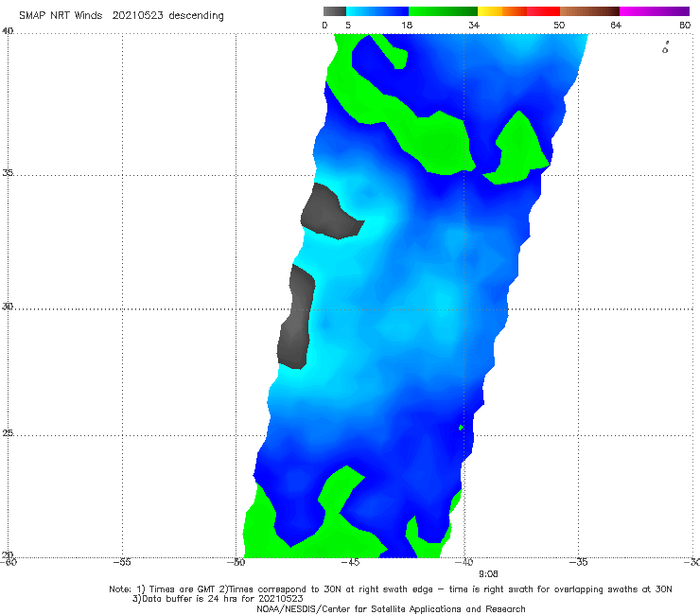700x615 pixels.
Task: Click the color bar label '5'
Action: click(348, 25)
